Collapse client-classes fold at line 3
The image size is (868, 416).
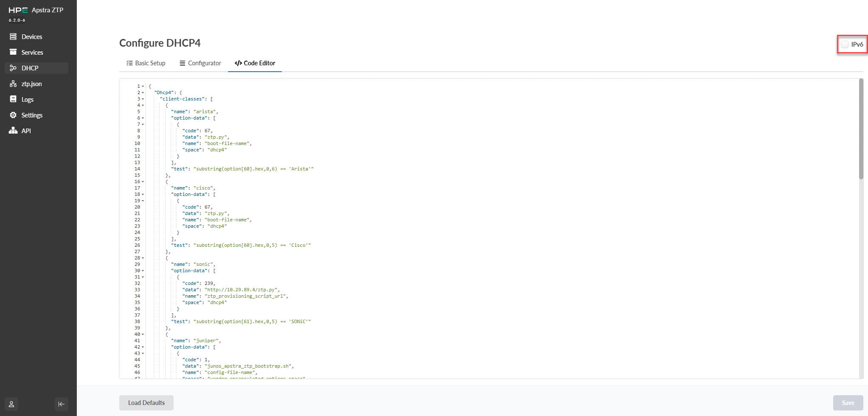(143, 99)
